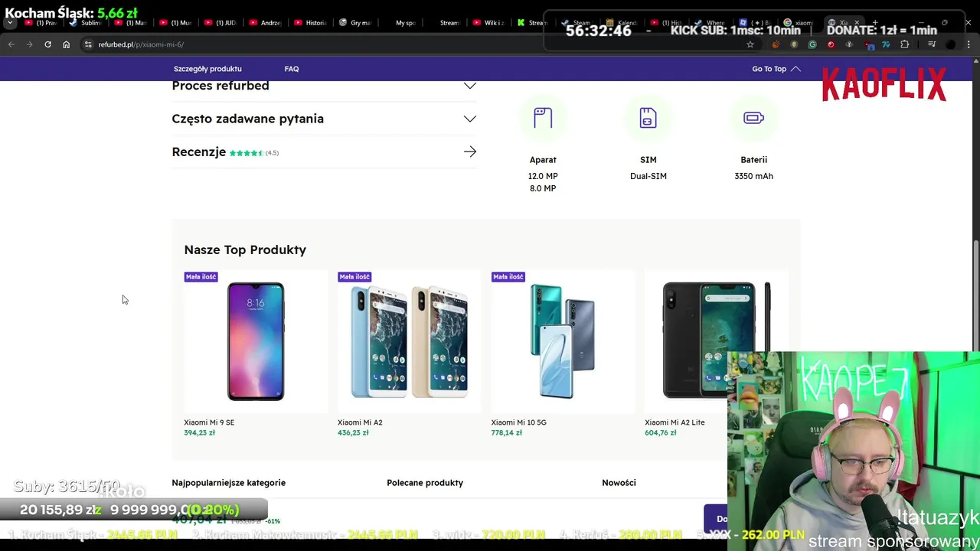Click the Dual-SIM value text
Screen dimensions: 980x551
648,176
